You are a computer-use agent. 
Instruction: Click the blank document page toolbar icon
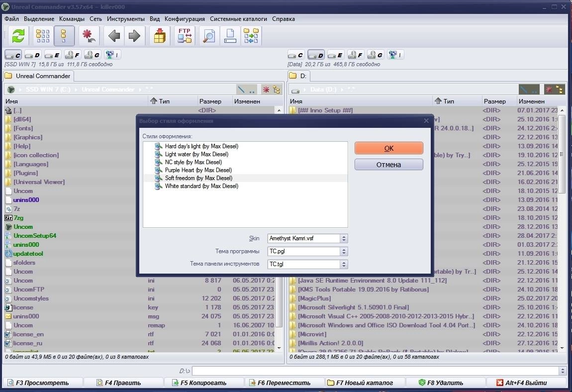pyautogui.click(x=230, y=36)
